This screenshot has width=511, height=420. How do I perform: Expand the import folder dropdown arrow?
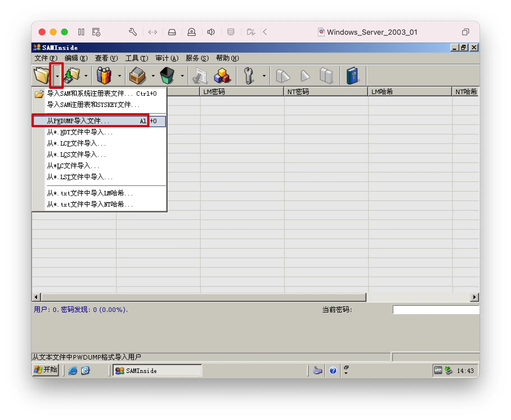click(x=57, y=76)
